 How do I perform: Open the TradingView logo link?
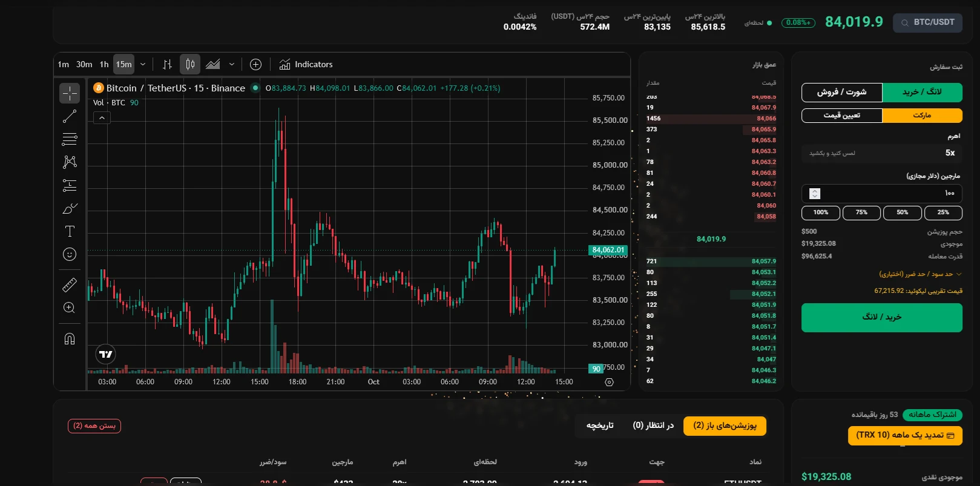click(106, 355)
